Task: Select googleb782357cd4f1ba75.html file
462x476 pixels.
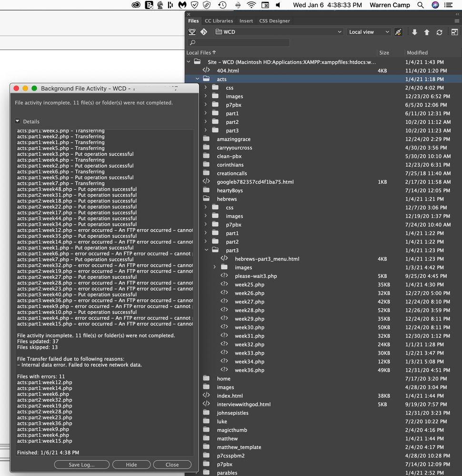Action: pyautogui.click(x=255, y=182)
